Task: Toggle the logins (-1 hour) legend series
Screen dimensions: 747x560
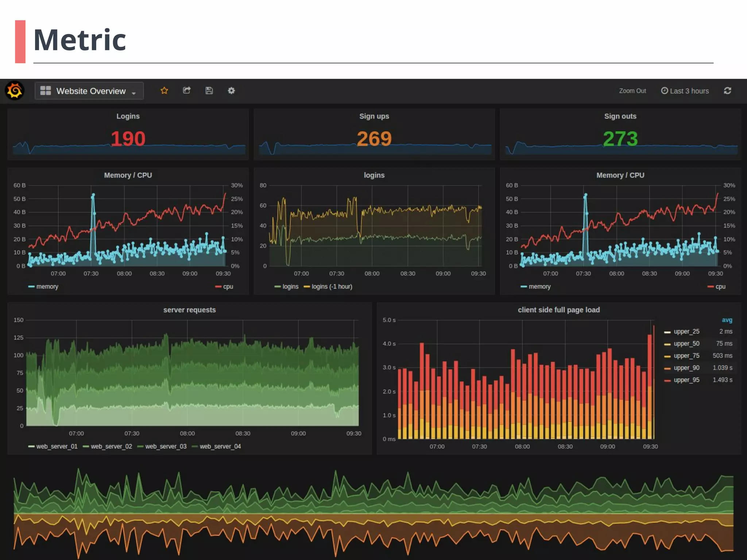Action: pyautogui.click(x=332, y=287)
